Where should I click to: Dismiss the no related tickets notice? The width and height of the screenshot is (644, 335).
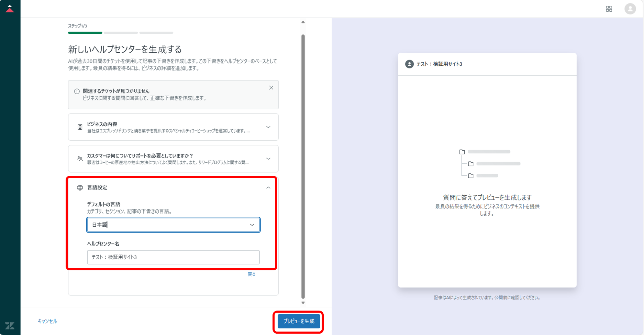pos(271,88)
